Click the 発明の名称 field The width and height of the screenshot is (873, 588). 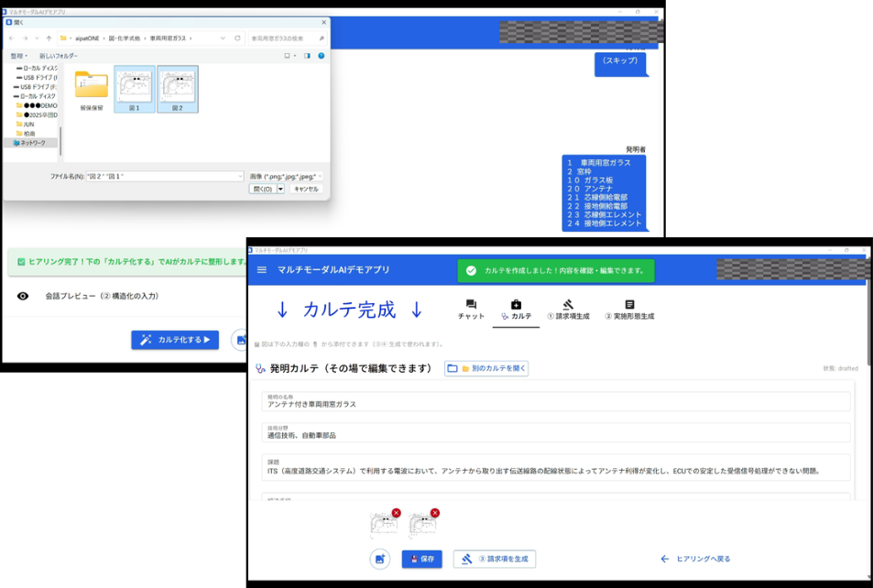click(x=556, y=401)
